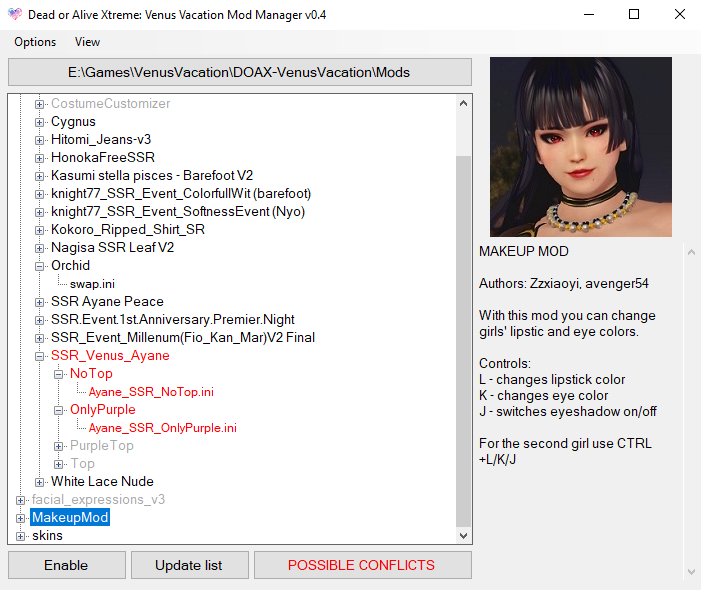Select the highlighted MakeupMod entry

[x=70, y=517]
